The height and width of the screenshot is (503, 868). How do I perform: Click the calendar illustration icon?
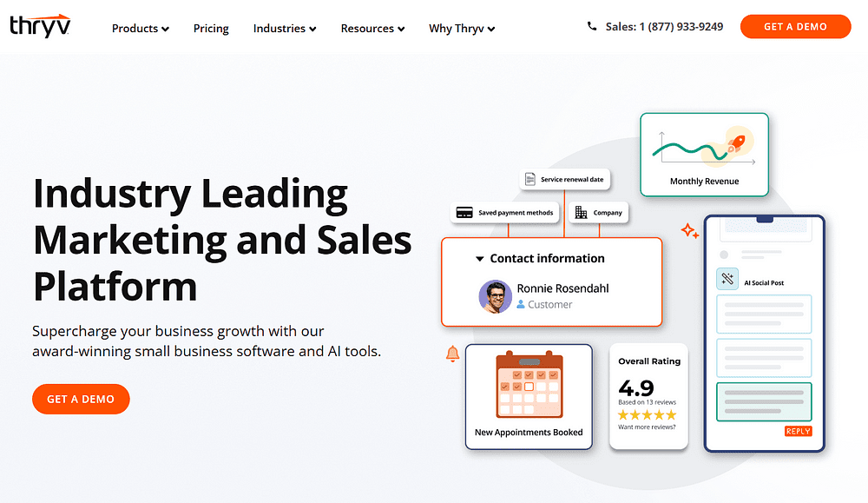[529, 385]
